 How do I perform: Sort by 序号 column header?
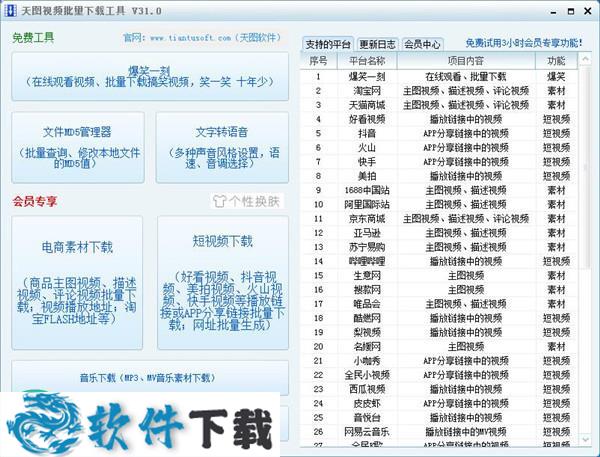pos(318,60)
